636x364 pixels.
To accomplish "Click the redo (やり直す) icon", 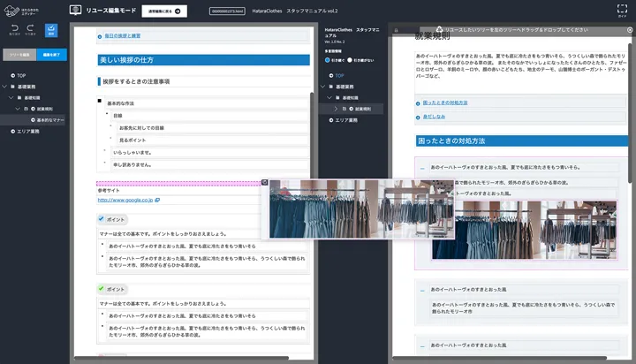I will coord(30,29).
